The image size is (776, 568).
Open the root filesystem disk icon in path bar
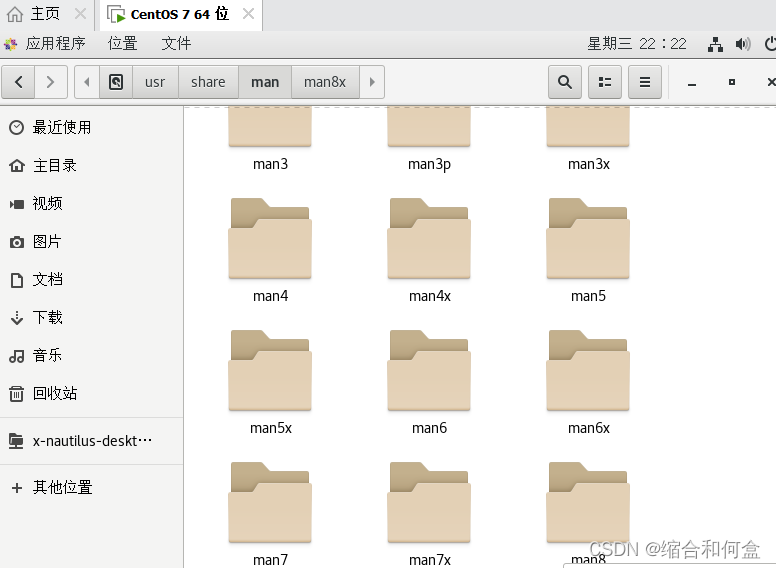tap(116, 82)
